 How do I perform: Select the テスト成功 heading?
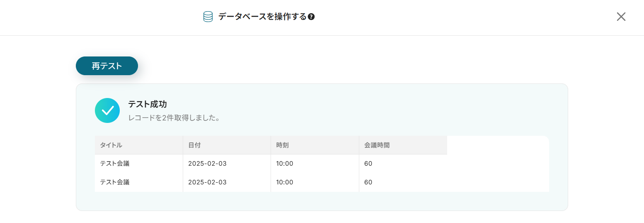148,104
